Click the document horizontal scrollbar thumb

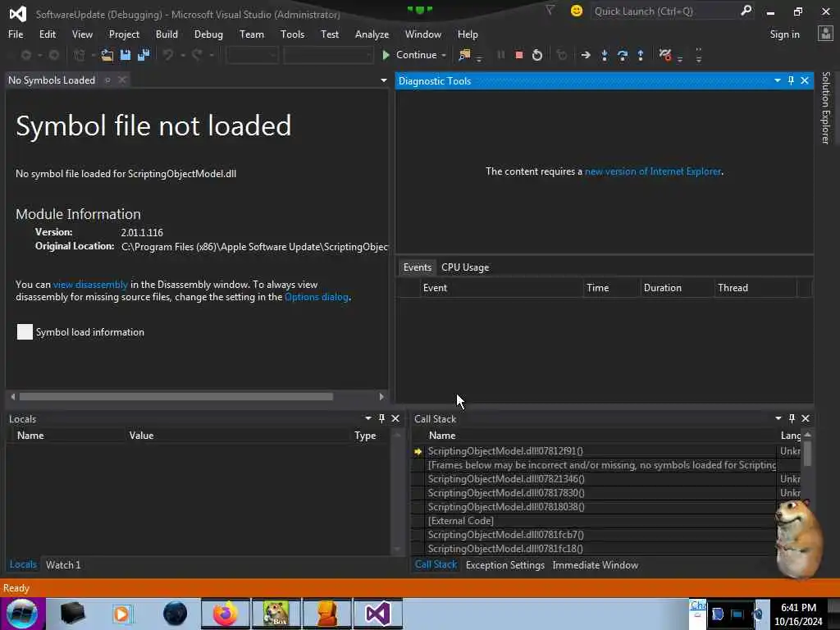point(176,397)
